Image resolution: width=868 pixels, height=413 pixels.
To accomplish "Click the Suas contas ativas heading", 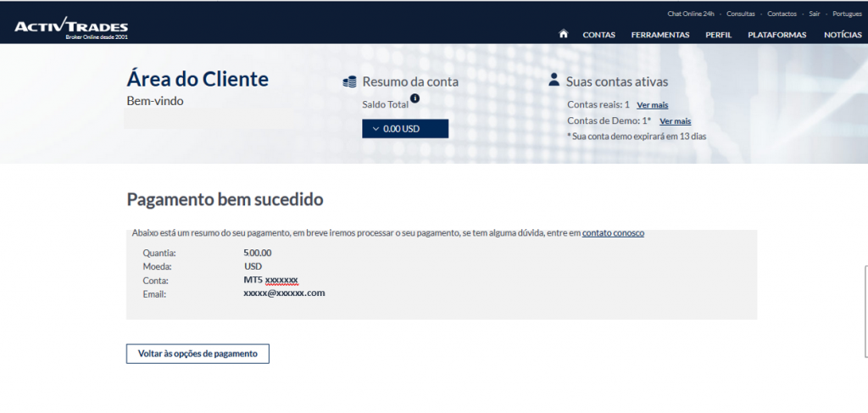I will point(617,82).
